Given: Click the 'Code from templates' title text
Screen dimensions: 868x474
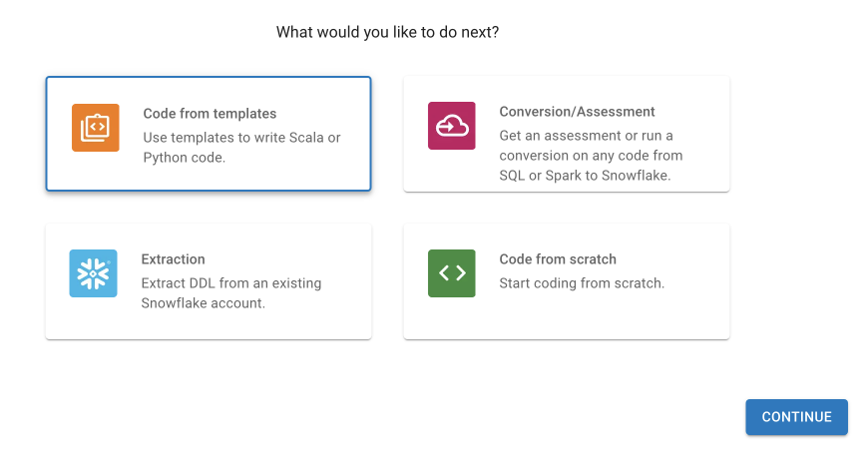Looking at the screenshot, I should pyautogui.click(x=210, y=114).
